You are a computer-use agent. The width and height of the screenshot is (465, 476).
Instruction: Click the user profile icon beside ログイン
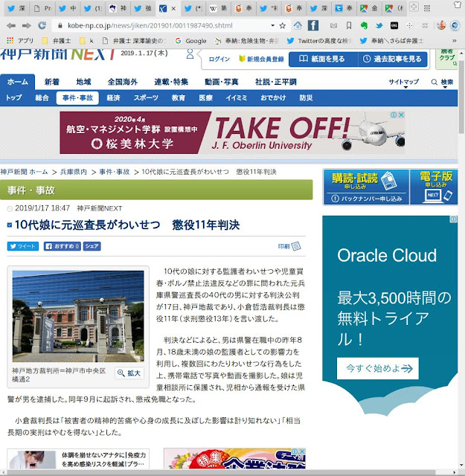pos(190,54)
